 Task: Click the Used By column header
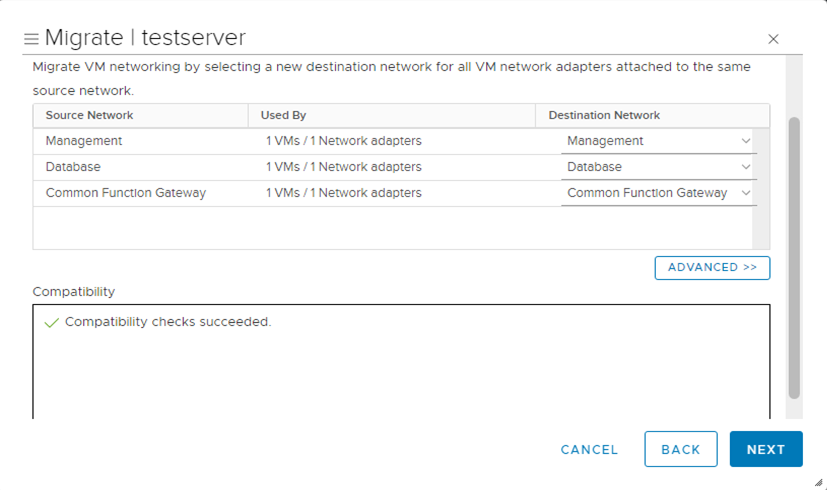coord(283,115)
